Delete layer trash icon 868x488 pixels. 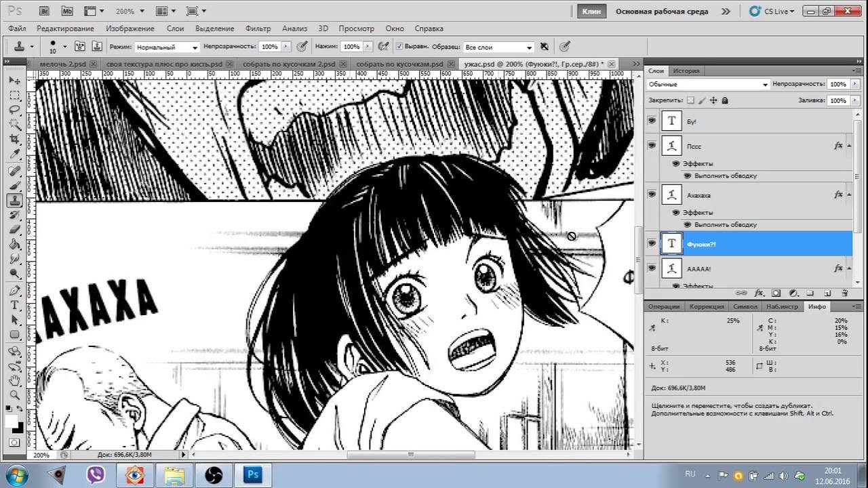844,293
